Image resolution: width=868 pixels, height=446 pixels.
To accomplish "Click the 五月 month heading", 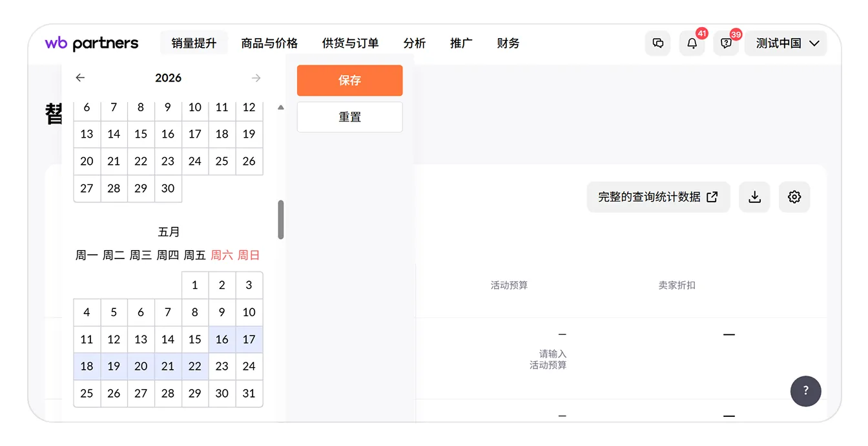I will coord(169,231).
